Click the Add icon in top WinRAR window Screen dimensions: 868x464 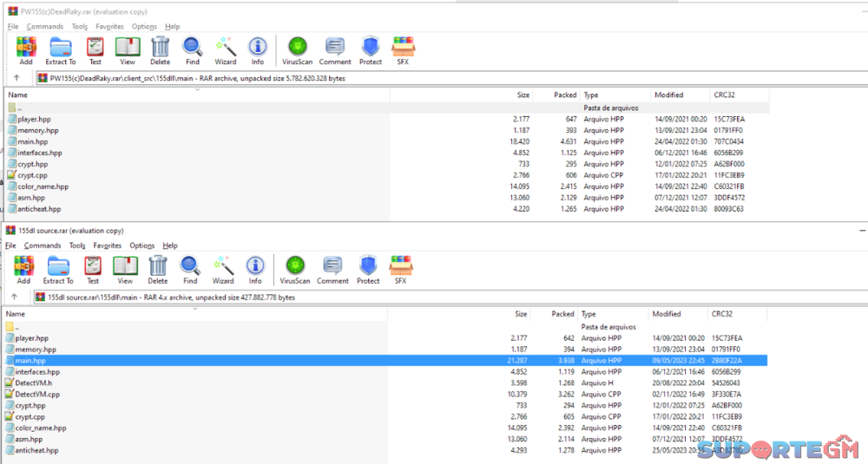click(x=26, y=50)
